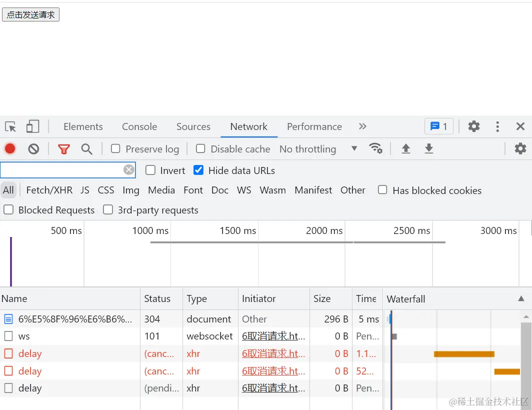Sort by the Type column header
Viewport: 532px width, 410px height.
[x=210, y=298]
